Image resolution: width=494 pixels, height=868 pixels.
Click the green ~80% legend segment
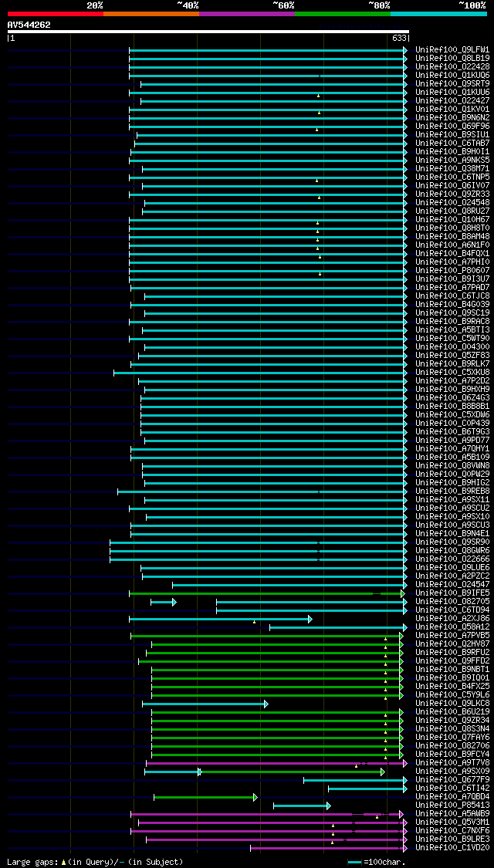tap(343, 14)
